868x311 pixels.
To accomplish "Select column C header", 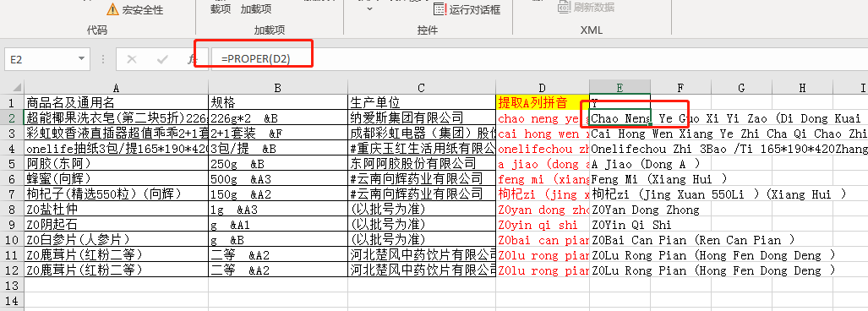I will point(422,87).
